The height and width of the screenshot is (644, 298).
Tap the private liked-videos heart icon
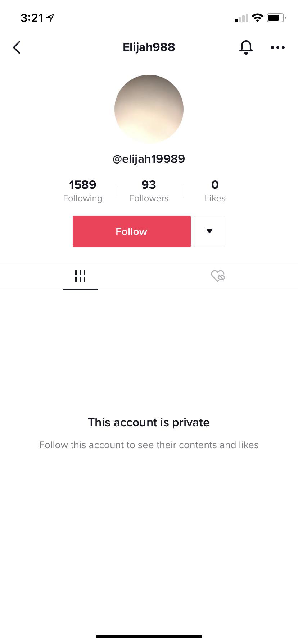218,276
